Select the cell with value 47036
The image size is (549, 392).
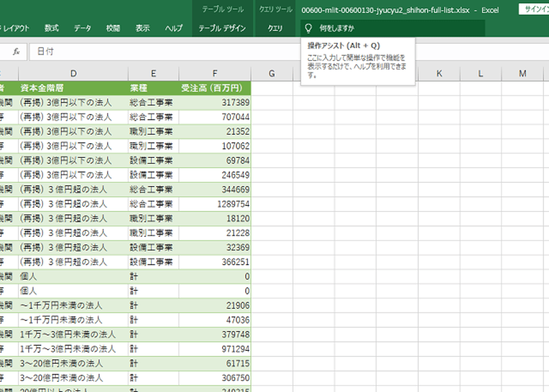[x=214, y=320]
